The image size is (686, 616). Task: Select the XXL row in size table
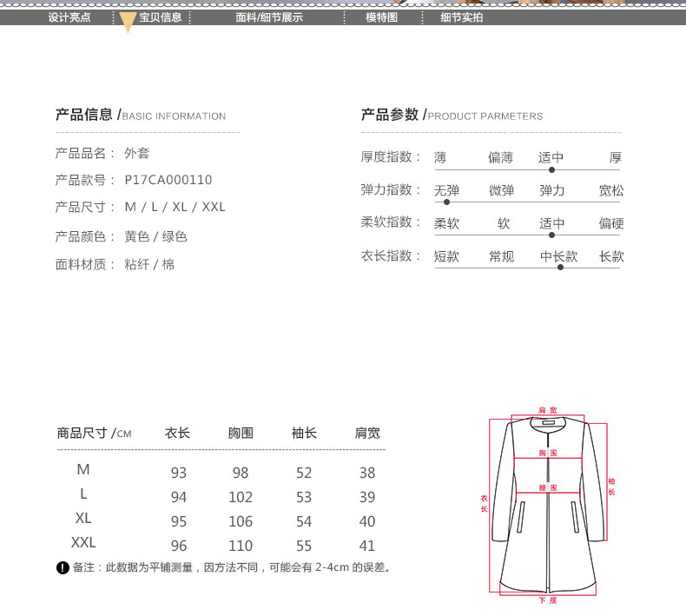click(84, 543)
